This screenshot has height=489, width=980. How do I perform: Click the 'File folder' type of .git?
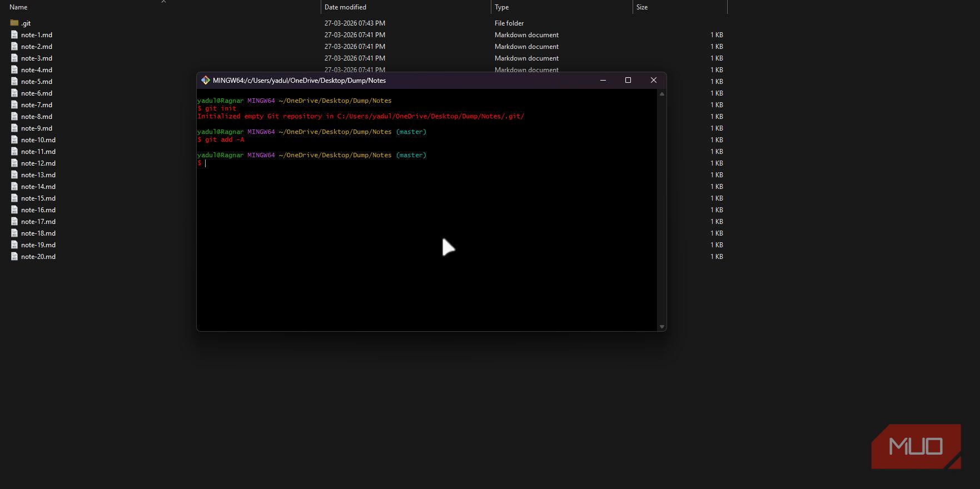[509, 23]
